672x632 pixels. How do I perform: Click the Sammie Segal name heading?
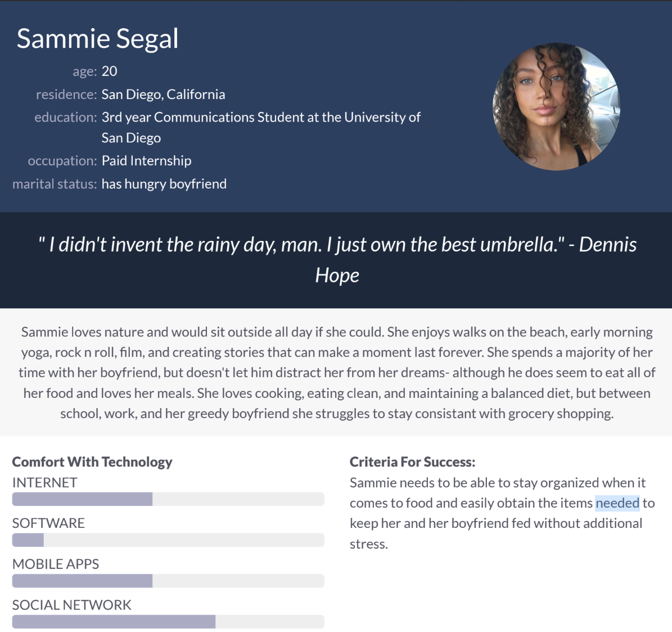coord(97,39)
